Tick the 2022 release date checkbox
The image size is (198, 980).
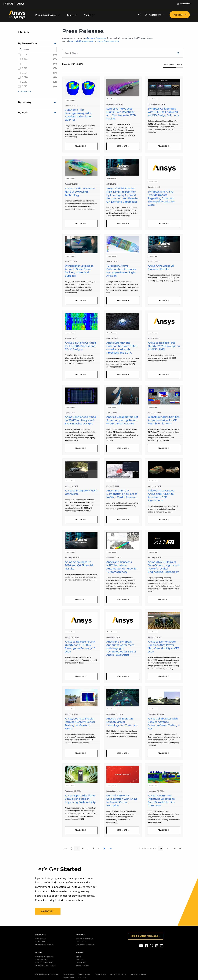19,69
